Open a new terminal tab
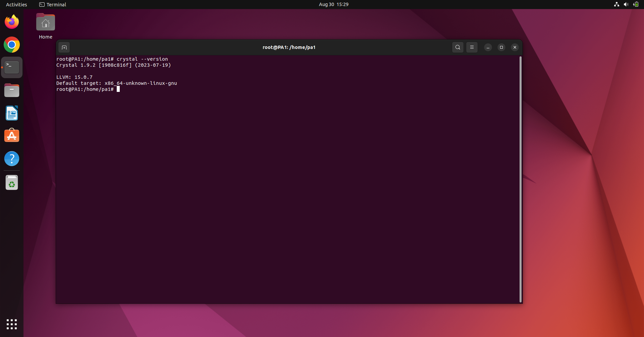The image size is (644, 337). pyautogui.click(x=64, y=47)
